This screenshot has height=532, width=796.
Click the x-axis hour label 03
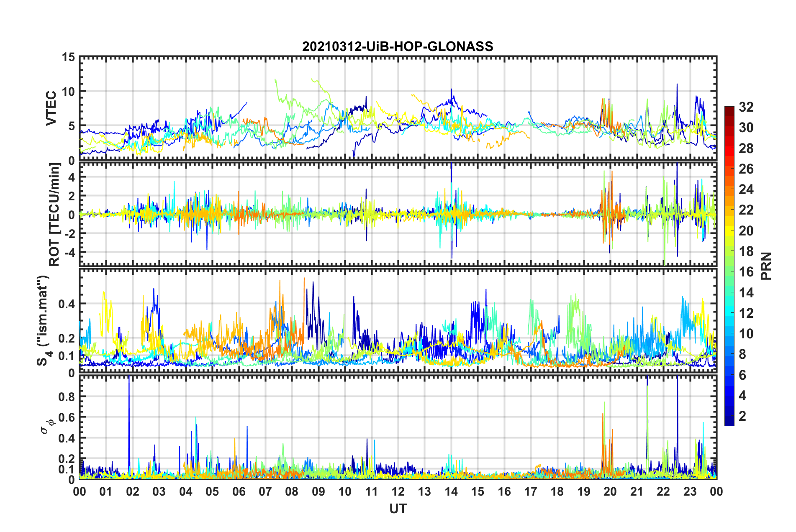159,491
